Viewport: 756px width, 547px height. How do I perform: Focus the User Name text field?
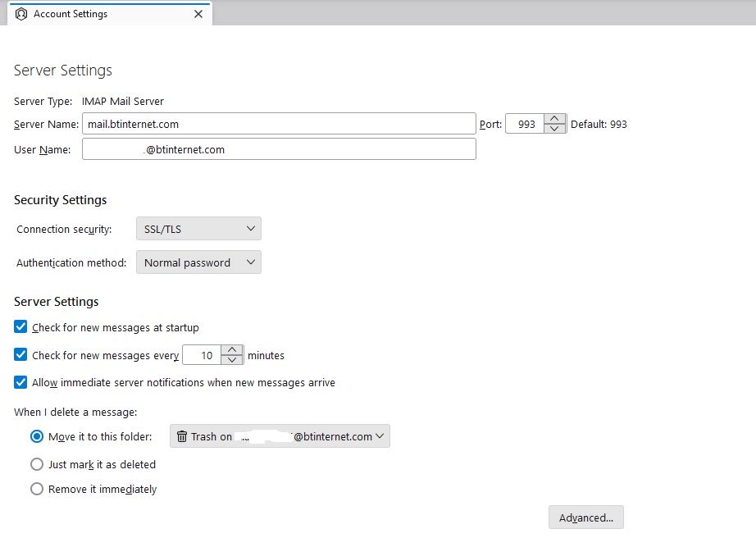tap(279, 149)
